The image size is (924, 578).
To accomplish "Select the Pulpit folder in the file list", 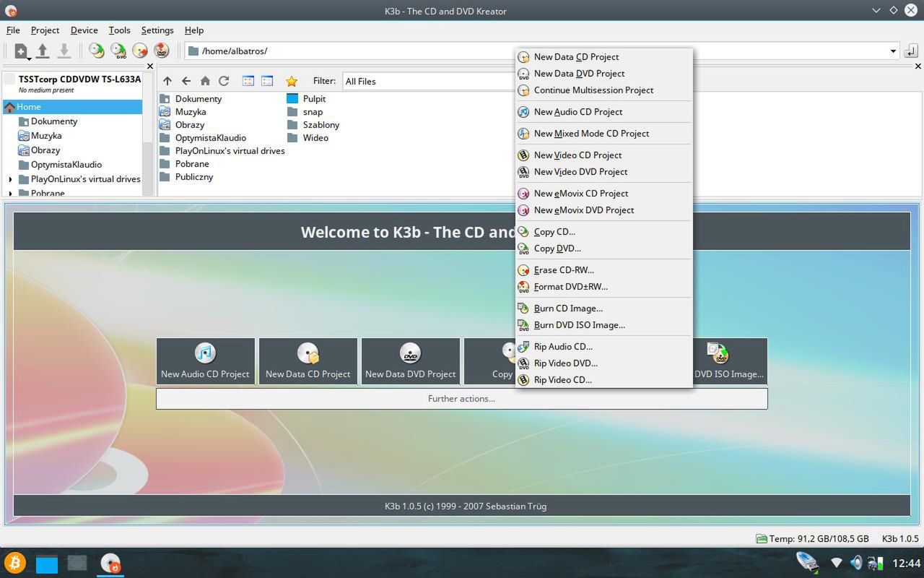I will [307, 99].
